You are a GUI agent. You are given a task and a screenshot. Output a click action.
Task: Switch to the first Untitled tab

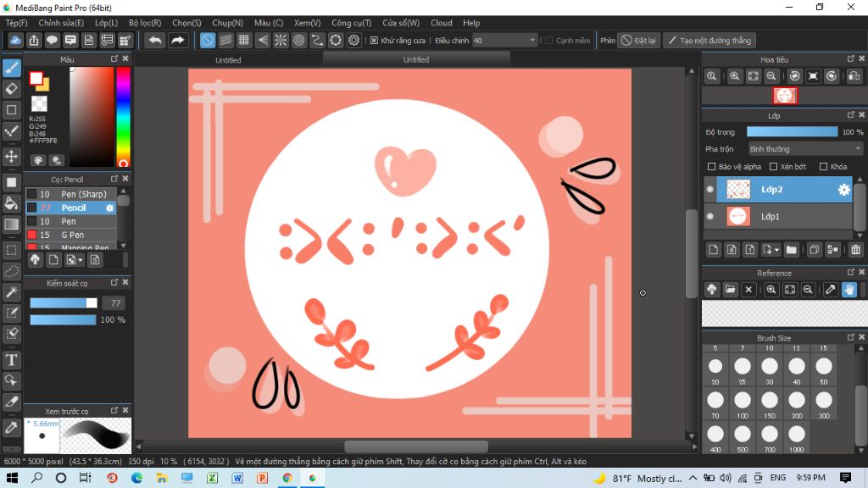228,60
